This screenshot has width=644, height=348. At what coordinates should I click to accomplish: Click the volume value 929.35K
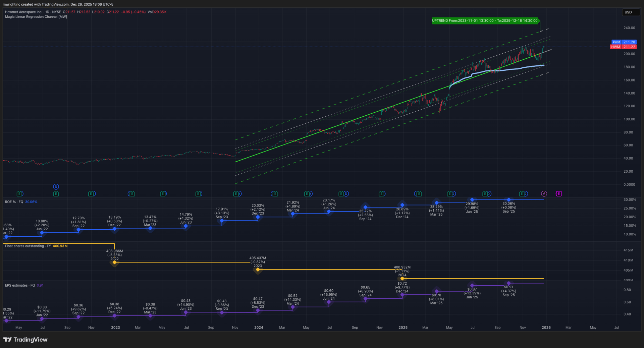tap(160, 12)
